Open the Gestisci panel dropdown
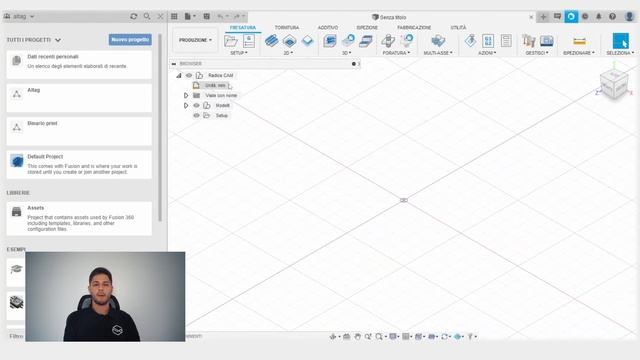This screenshot has width=640, height=360. [x=537, y=53]
